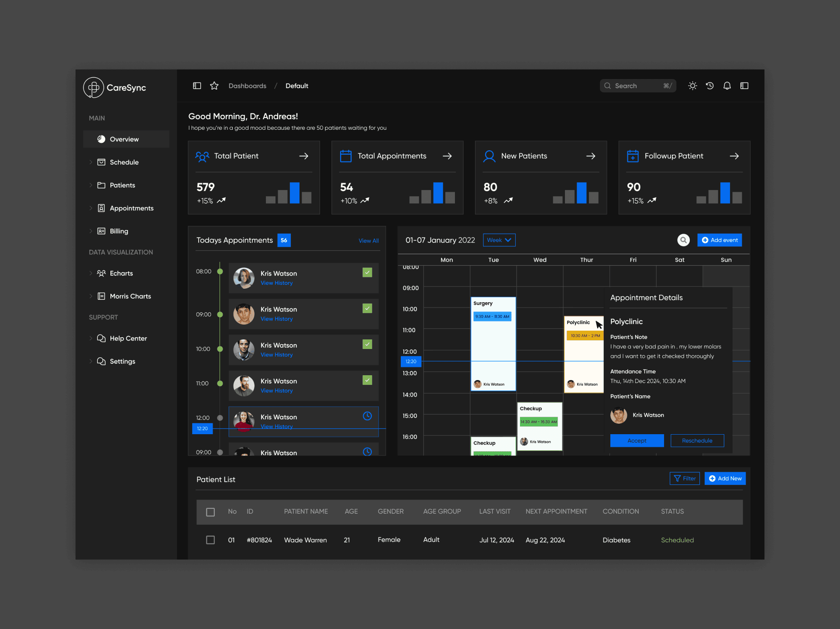Open the history clock icon in header

click(x=710, y=86)
